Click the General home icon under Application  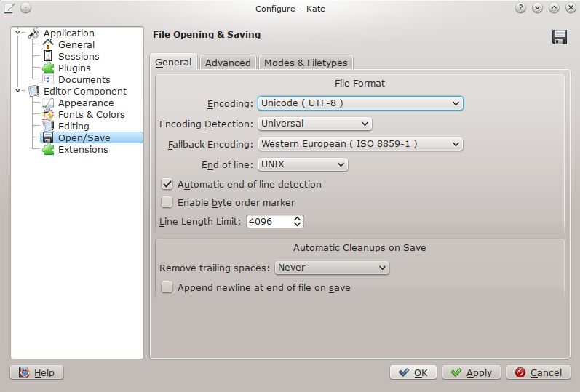48,45
